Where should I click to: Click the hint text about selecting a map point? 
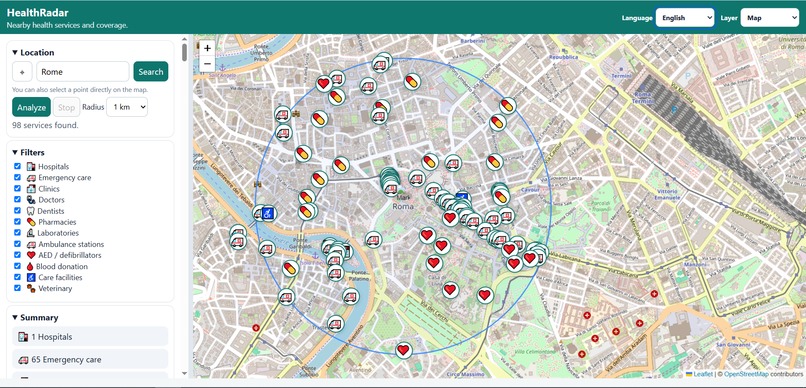click(x=80, y=90)
